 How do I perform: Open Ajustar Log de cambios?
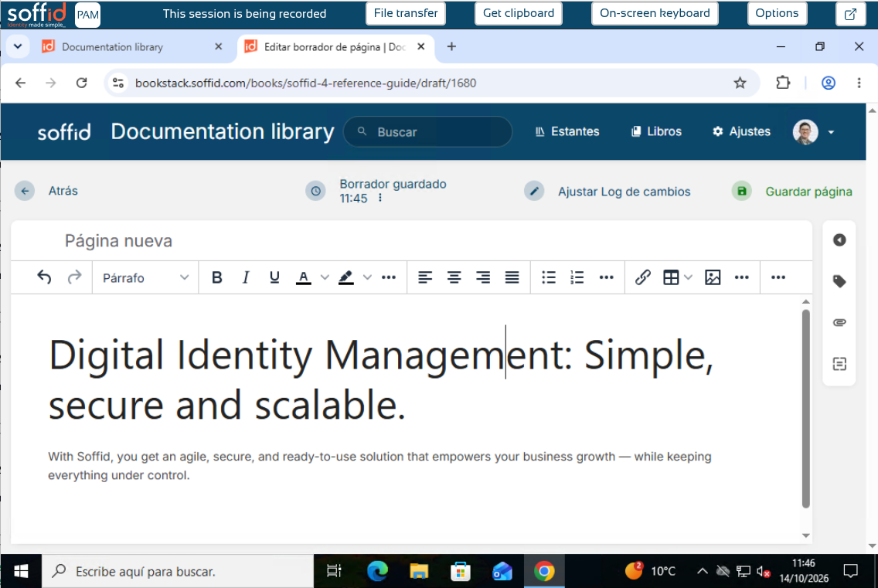point(607,192)
